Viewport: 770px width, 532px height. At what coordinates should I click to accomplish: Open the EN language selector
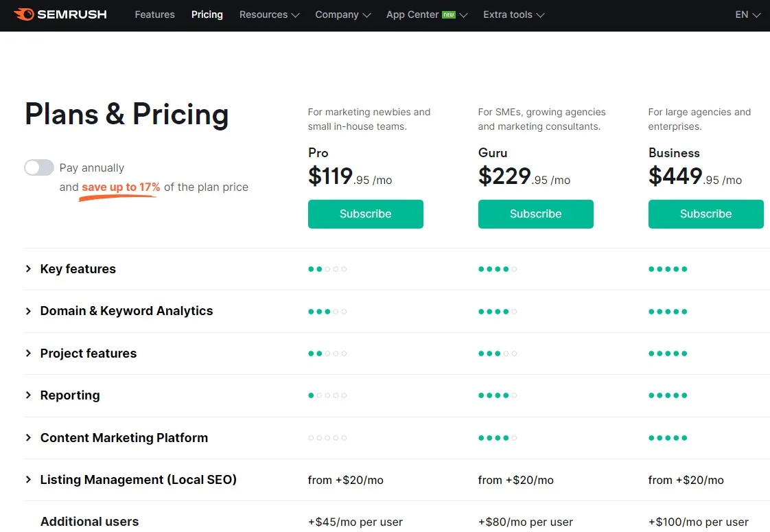(x=747, y=14)
